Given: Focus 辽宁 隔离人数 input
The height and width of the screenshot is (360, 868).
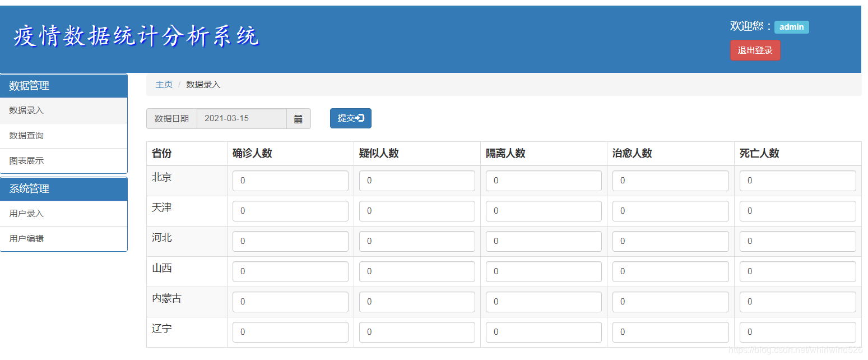Looking at the screenshot, I should (544, 333).
